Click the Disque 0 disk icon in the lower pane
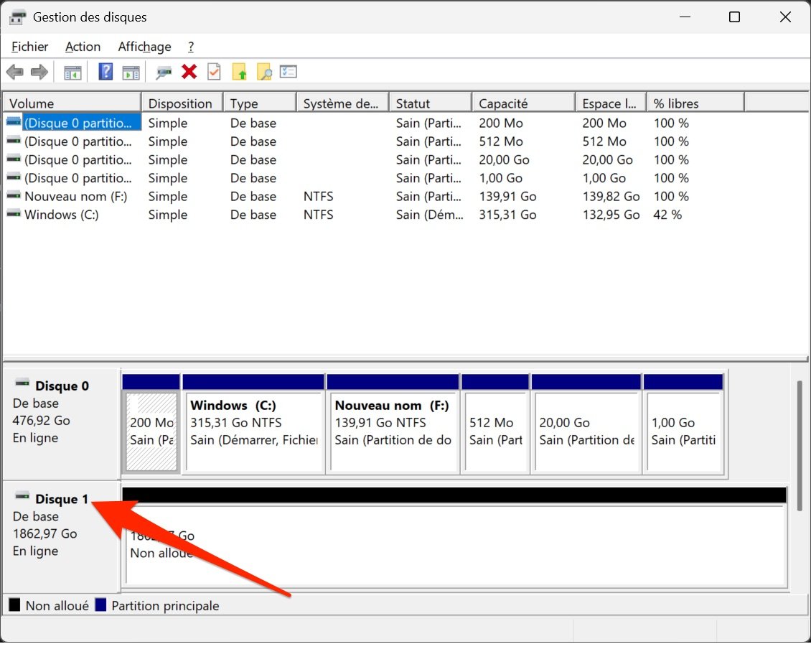This screenshot has width=811, height=672. coord(22,383)
